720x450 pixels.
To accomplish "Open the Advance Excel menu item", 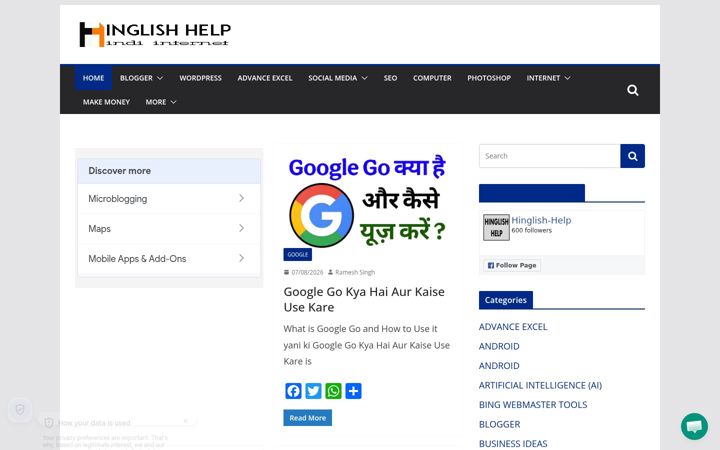I will click(264, 78).
